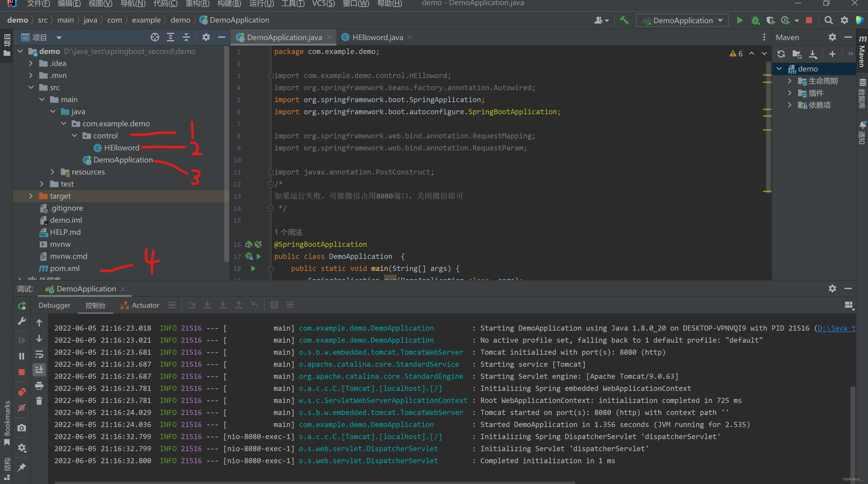Viewport: 868px width, 484px height.
Task: Click the 6 warnings indicator above the editor
Action: 736,53
